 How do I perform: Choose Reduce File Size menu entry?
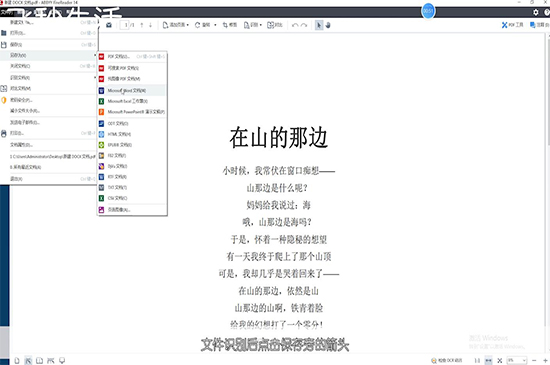tap(49, 111)
